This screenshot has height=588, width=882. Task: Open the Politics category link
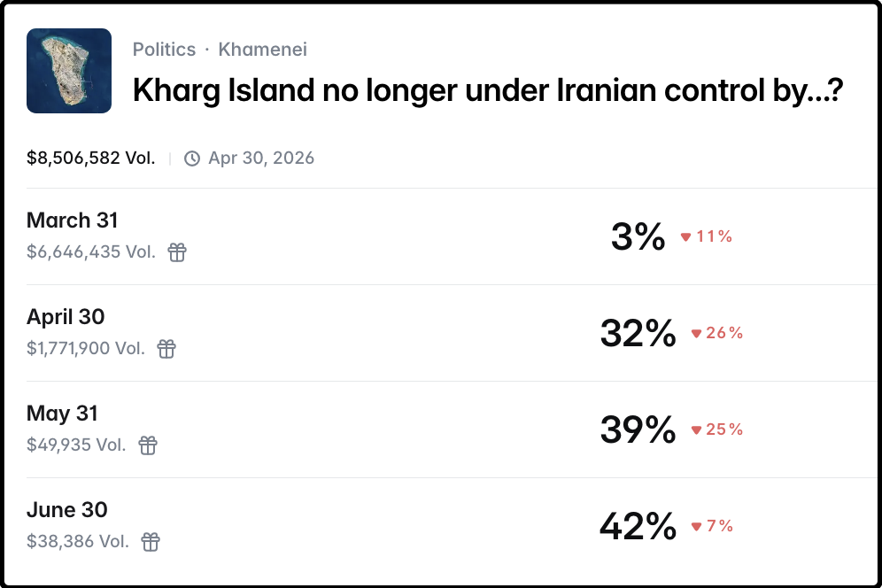click(164, 50)
